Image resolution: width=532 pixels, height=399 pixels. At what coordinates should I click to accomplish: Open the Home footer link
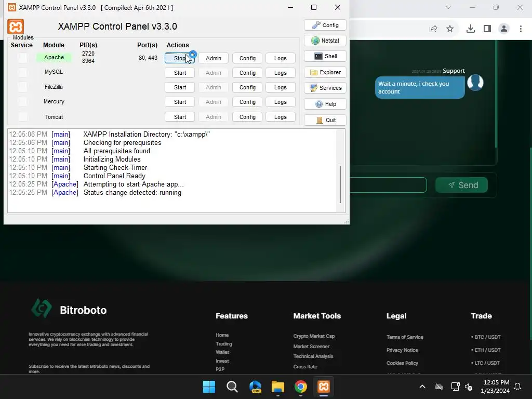coord(222,335)
